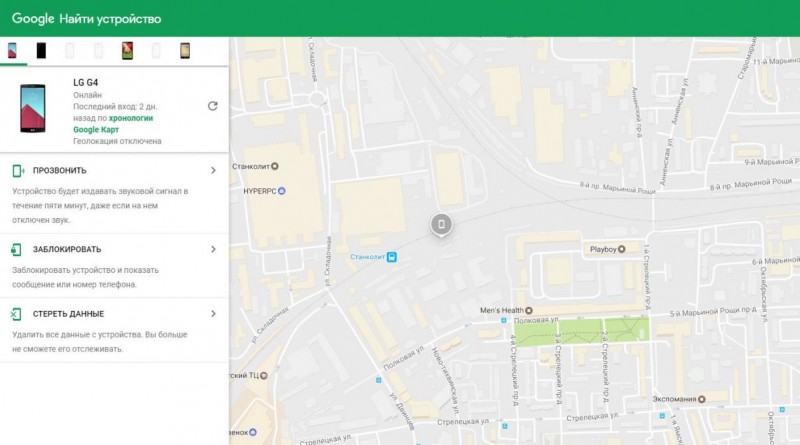This screenshot has width=800, height=445.
Task: Click the Google logo in header
Action: click(x=33, y=19)
